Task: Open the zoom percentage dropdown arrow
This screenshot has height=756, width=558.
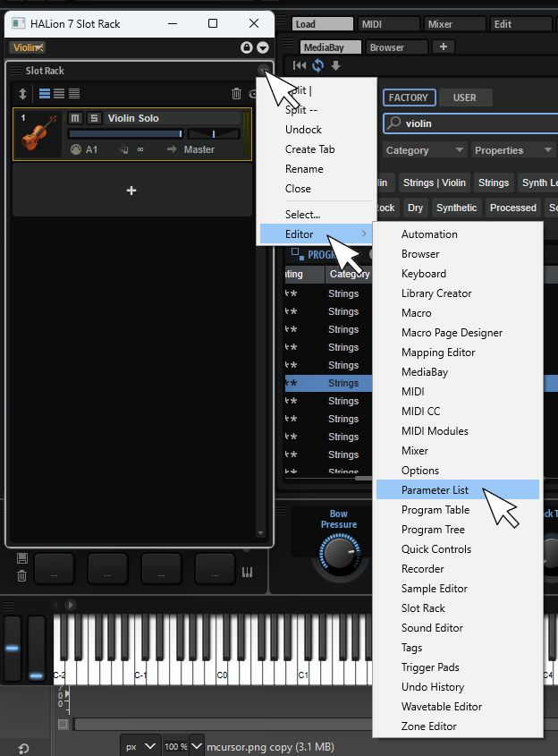Action: tap(197, 746)
